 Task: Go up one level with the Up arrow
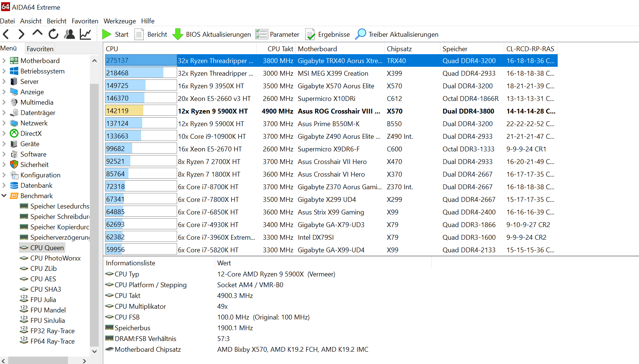[38, 33]
